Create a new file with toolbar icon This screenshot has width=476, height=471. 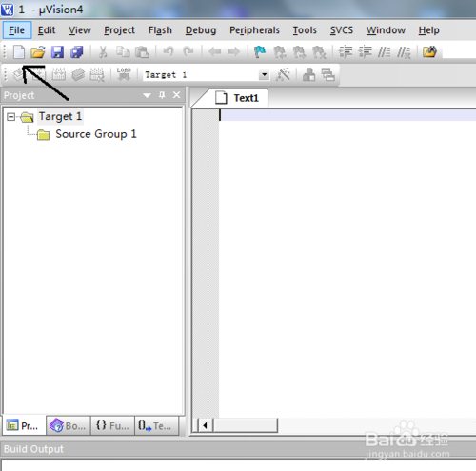tap(19, 51)
